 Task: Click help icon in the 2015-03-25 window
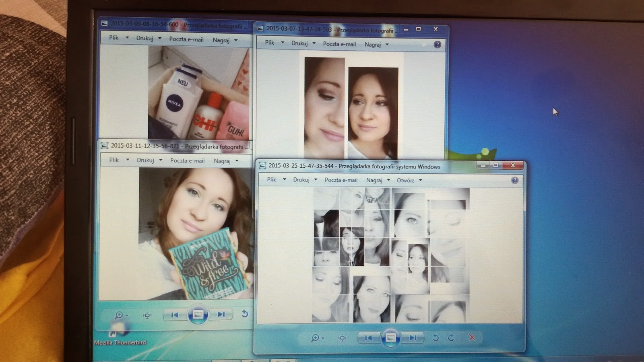pos(514,180)
